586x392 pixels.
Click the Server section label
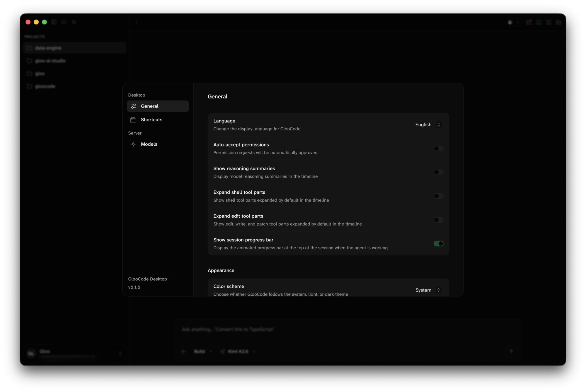135,133
